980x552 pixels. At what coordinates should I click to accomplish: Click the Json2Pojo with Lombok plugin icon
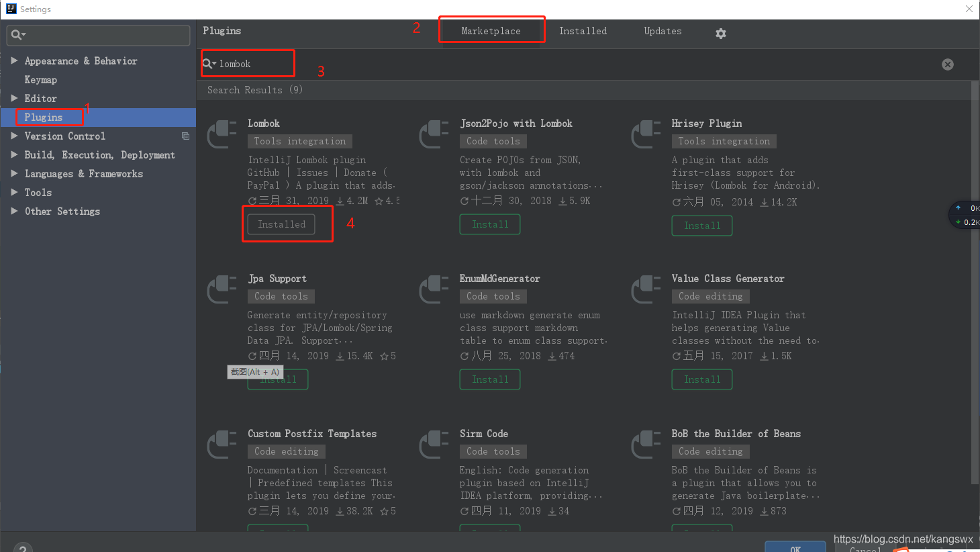pos(434,134)
